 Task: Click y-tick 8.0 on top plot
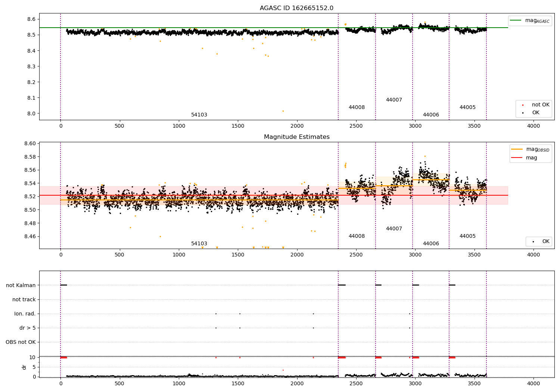pos(31,113)
